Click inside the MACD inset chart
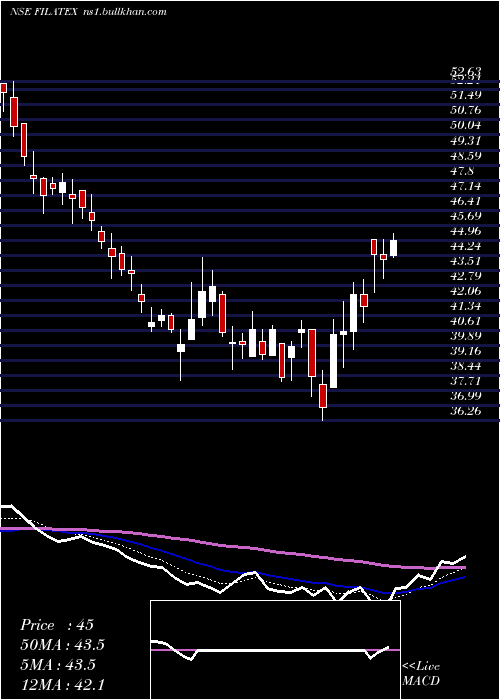This screenshot has width=500, height=700. tap(275, 650)
